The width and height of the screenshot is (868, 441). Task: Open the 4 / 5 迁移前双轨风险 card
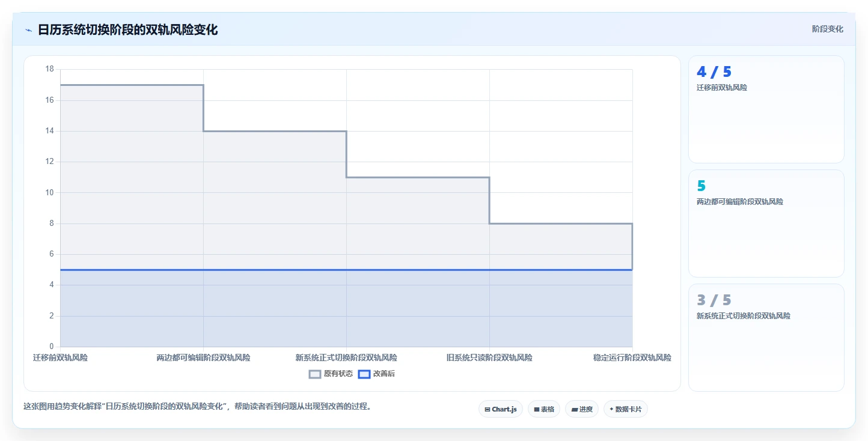[x=766, y=109]
